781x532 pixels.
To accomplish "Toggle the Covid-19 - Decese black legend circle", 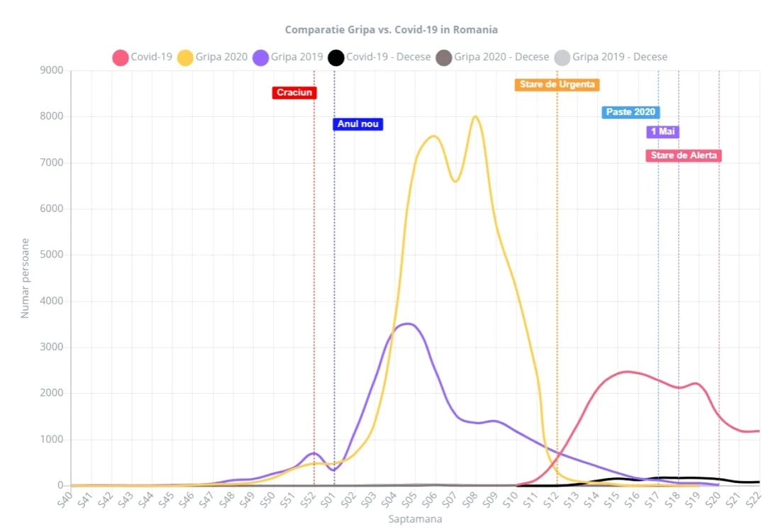I will [x=336, y=57].
